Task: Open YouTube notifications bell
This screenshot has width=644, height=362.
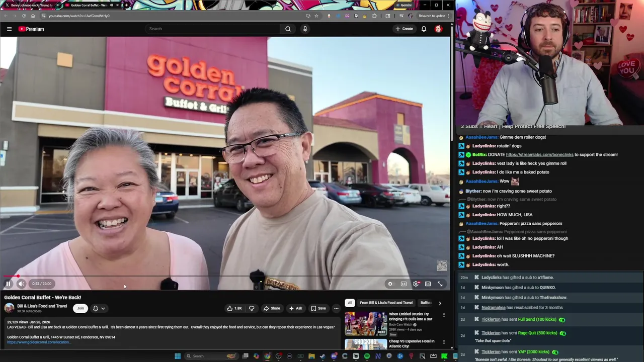Action: pyautogui.click(x=424, y=29)
